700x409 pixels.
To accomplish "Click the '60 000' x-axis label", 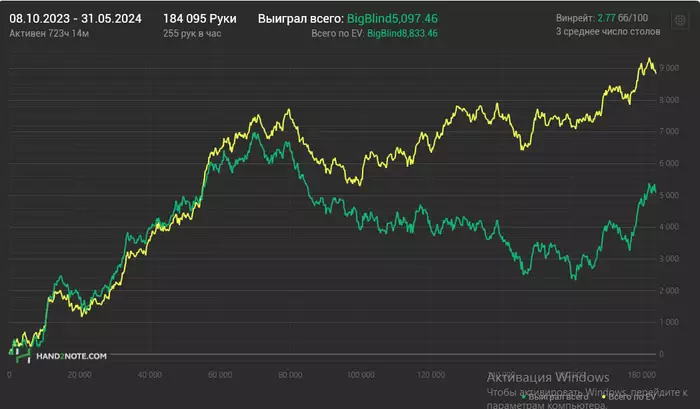I will (220, 375).
